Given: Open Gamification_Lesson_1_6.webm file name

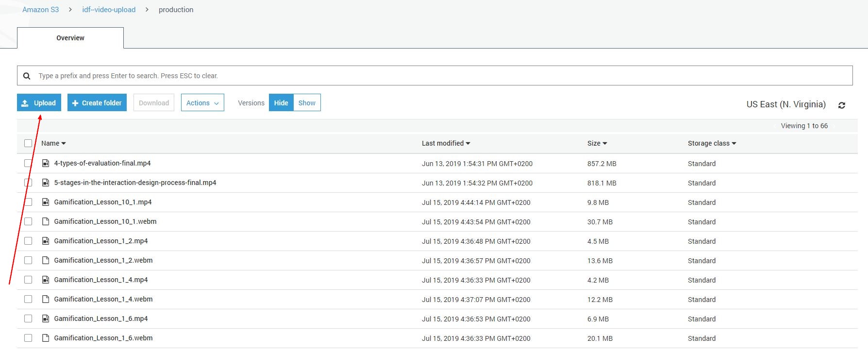Looking at the screenshot, I should point(103,338).
